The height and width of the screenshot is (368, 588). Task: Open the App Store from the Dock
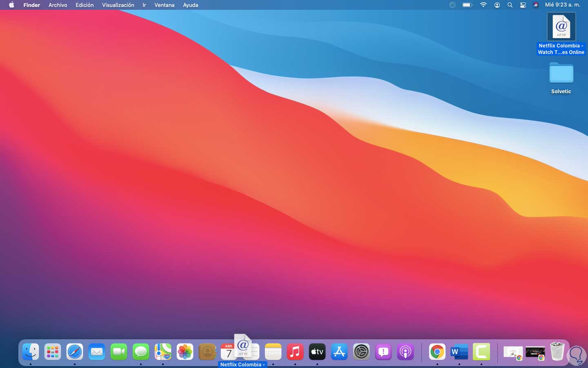pos(339,352)
